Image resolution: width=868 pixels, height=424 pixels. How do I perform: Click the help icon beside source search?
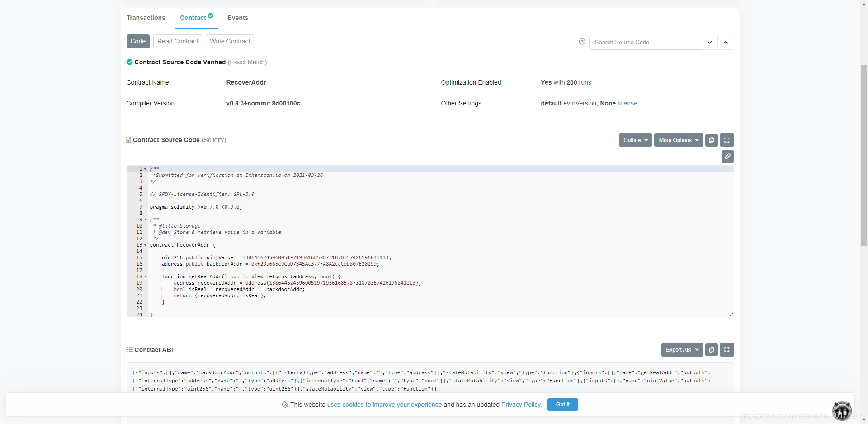pyautogui.click(x=582, y=42)
